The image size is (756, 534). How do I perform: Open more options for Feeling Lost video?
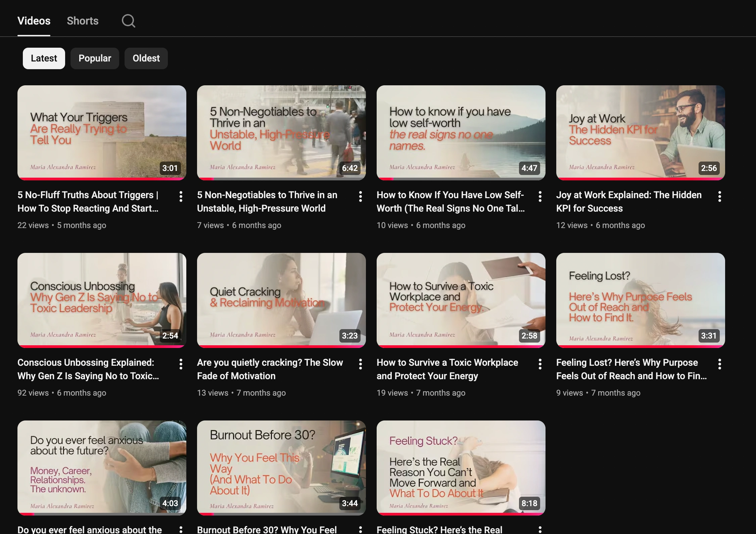720,364
